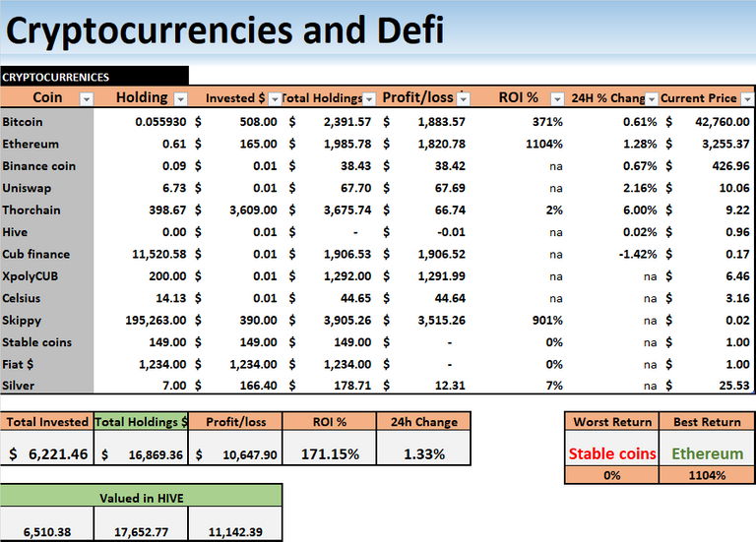The height and width of the screenshot is (542, 756).
Task: Select total holdings value 16,869.36
Action: (x=142, y=449)
